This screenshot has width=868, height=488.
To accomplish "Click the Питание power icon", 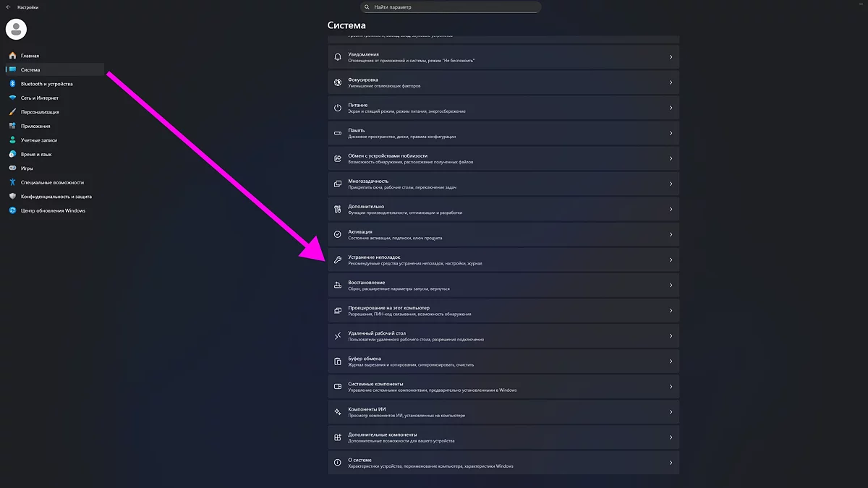I will pos(338,108).
